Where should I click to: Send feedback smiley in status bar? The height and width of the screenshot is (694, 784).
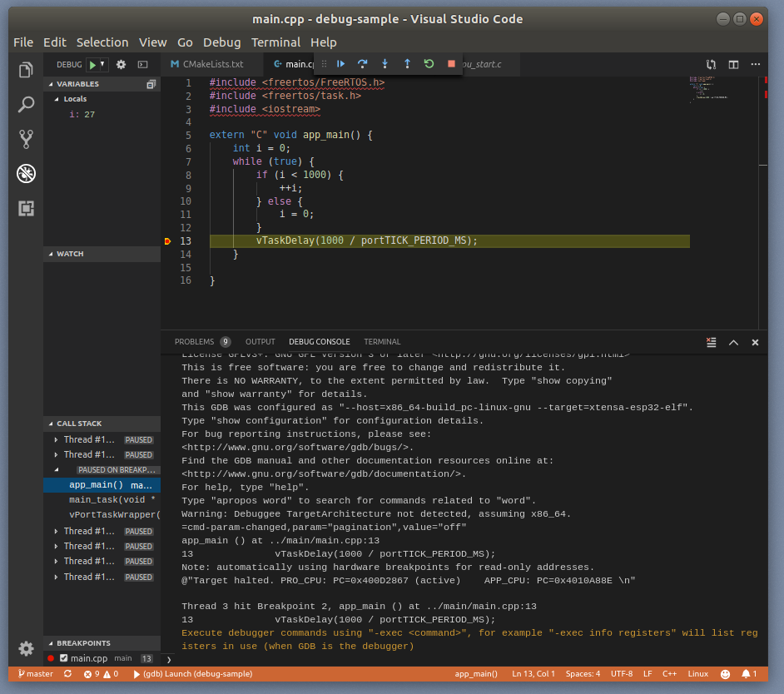(725, 674)
